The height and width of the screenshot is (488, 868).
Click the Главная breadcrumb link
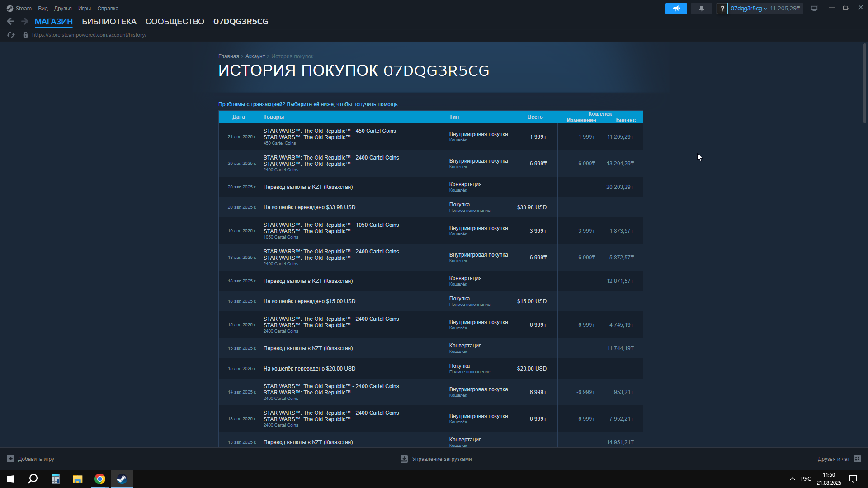(x=228, y=56)
